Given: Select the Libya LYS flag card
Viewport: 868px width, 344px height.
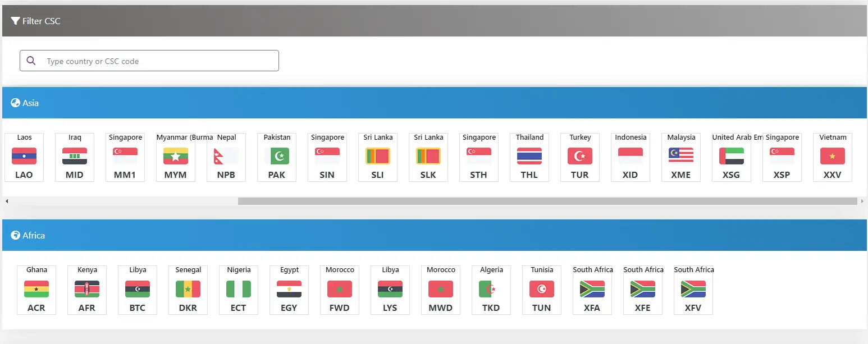Looking at the screenshot, I should [390, 290].
